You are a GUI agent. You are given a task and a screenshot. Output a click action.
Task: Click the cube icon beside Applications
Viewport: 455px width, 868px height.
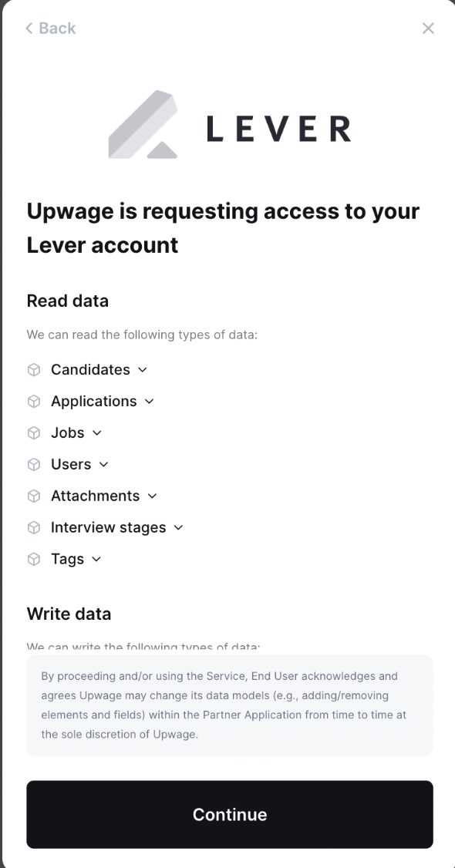34,401
